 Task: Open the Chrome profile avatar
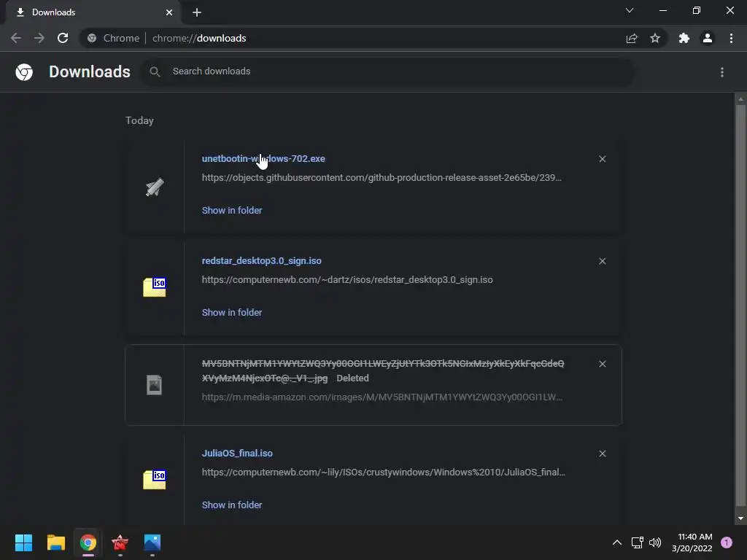(708, 38)
